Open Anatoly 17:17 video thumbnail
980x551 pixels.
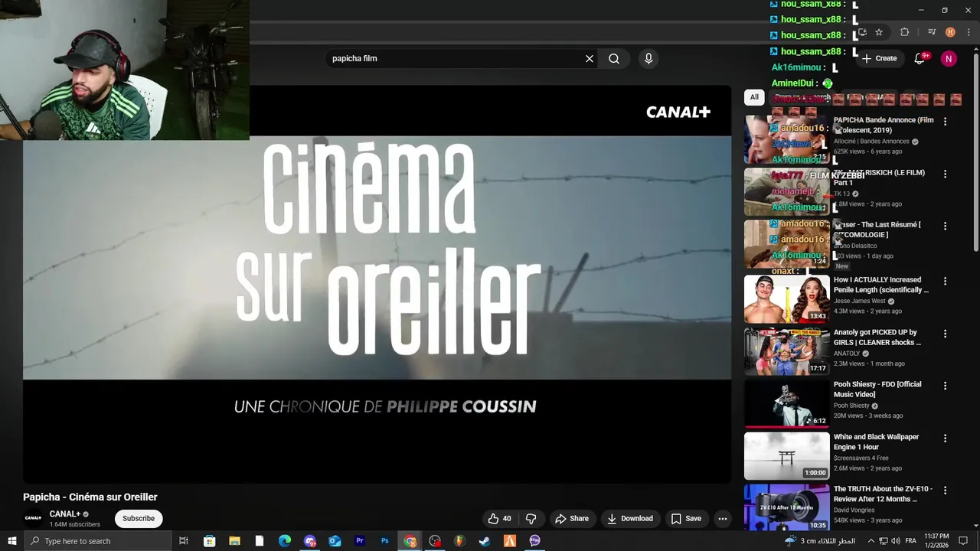click(x=786, y=351)
